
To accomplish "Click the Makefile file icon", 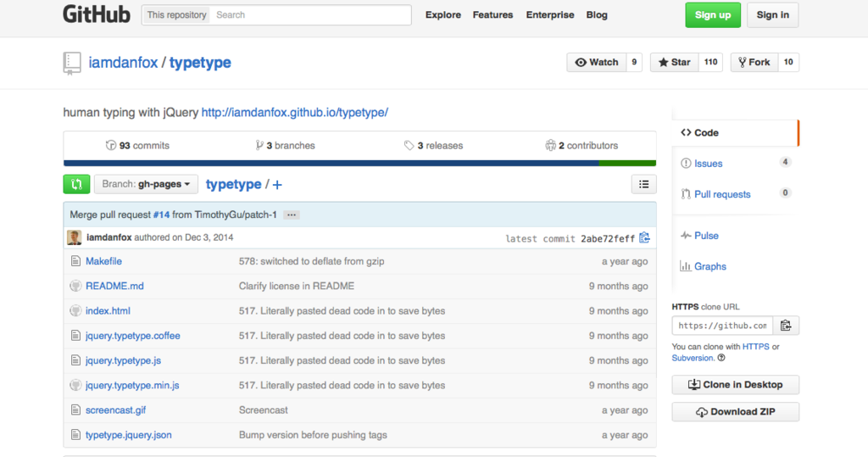I will [75, 261].
